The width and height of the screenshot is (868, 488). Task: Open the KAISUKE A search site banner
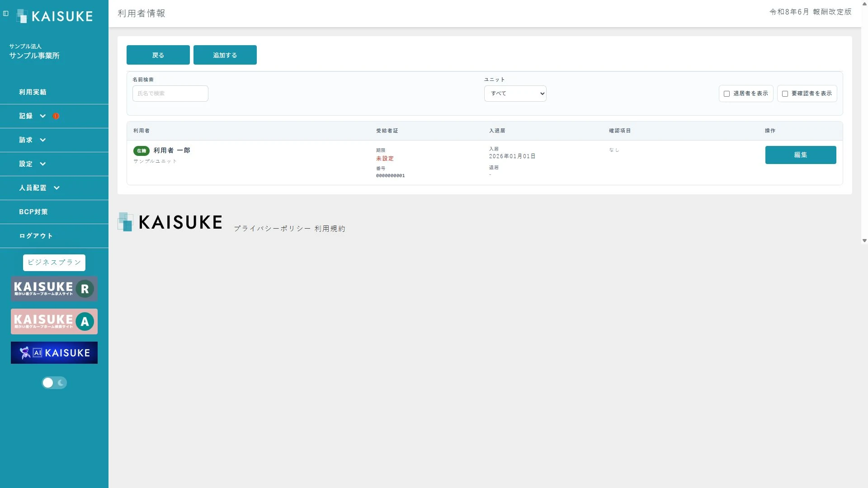point(54,322)
